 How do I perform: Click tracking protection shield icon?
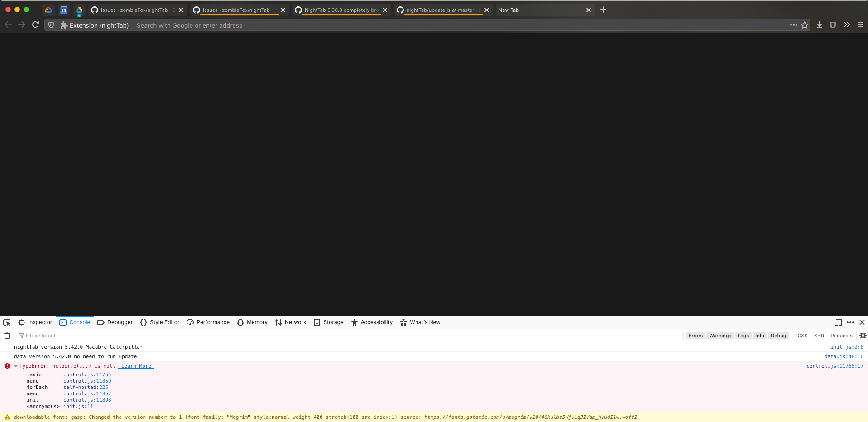pyautogui.click(x=51, y=25)
